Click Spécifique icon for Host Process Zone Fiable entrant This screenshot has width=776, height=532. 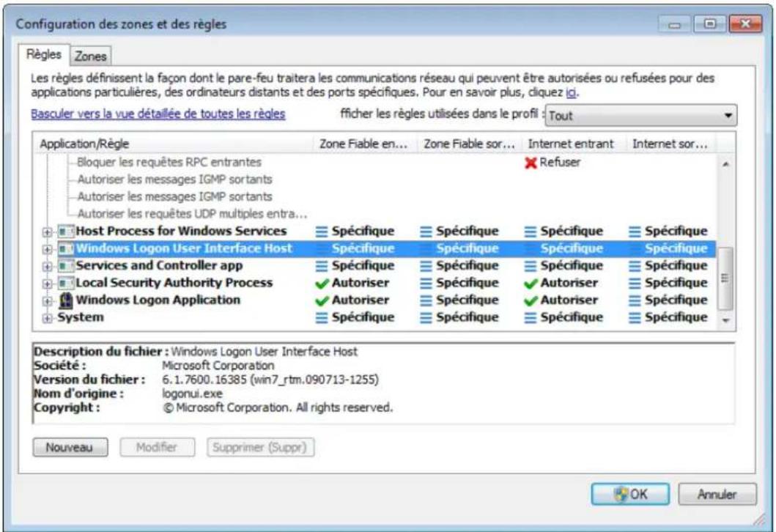322,232
